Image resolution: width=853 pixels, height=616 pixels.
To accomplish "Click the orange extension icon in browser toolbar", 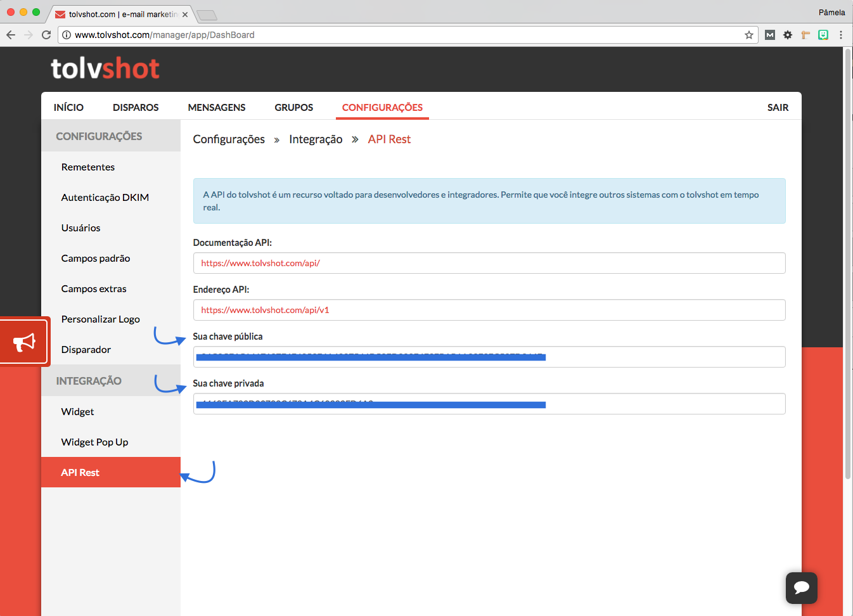I will tap(805, 35).
